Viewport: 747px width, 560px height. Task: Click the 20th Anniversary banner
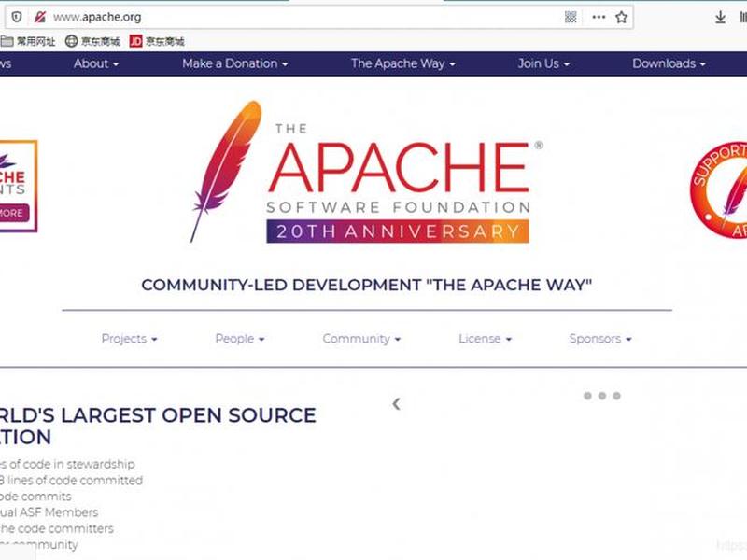click(398, 231)
